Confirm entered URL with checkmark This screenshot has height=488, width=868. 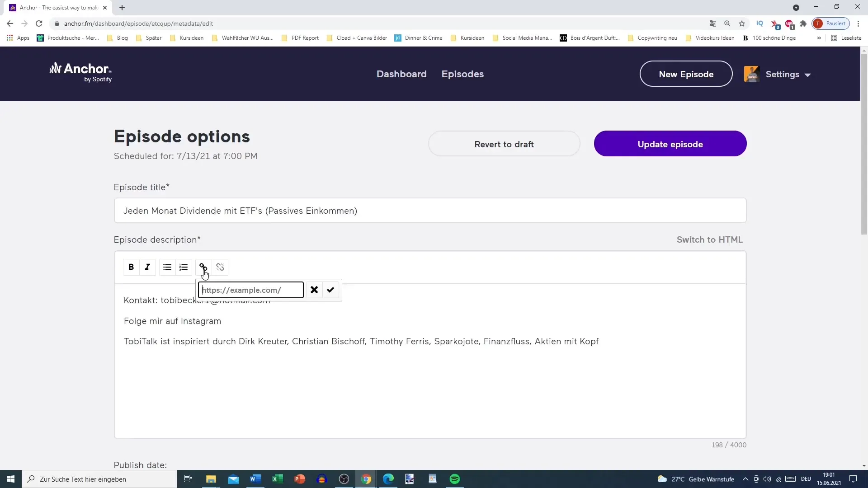pos(331,290)
